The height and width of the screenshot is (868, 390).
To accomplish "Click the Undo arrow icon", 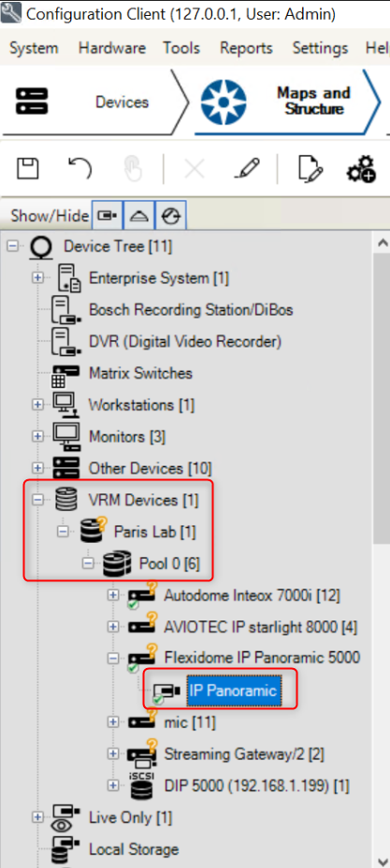I will [79, 168].
